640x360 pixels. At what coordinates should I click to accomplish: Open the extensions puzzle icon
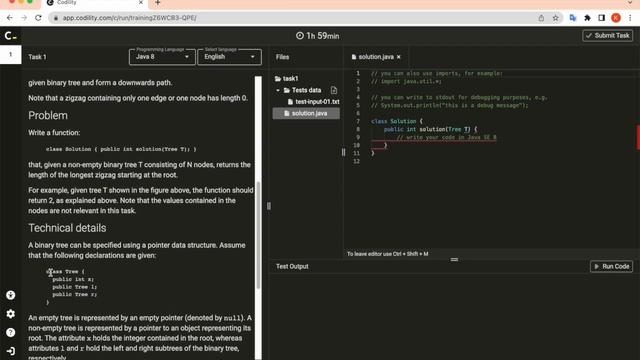coord(587,18)
